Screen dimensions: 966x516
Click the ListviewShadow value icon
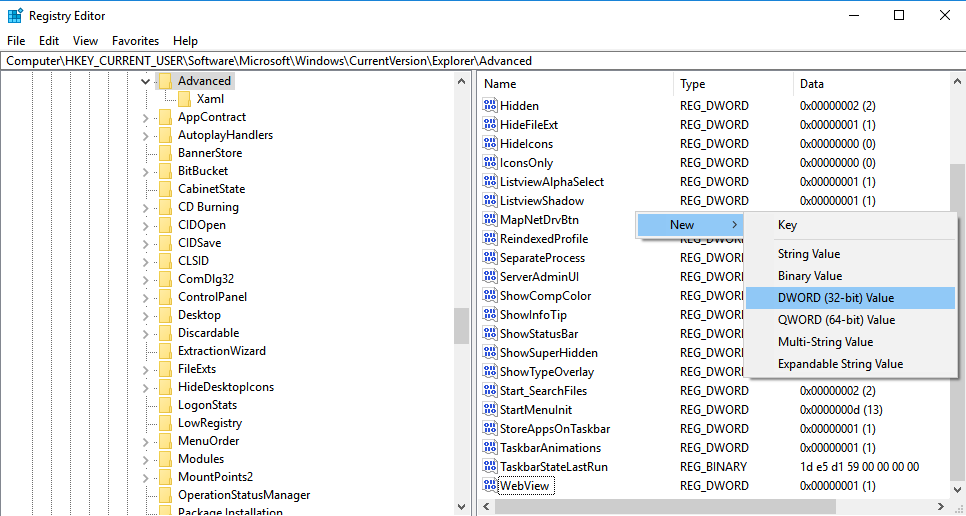click(490, 201)
